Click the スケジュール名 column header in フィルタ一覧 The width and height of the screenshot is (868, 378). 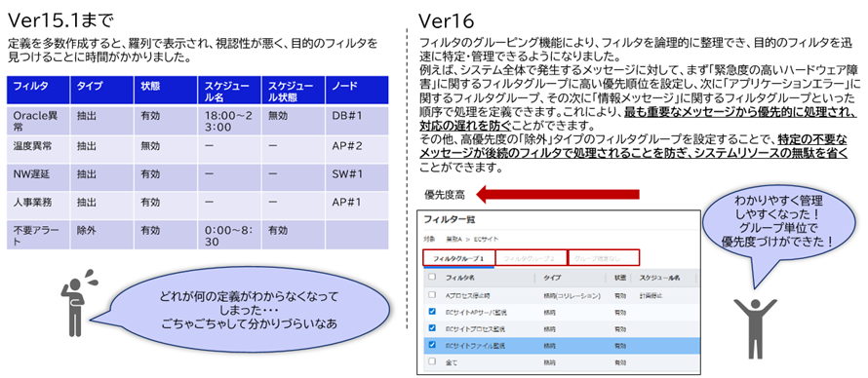point(659,278)
